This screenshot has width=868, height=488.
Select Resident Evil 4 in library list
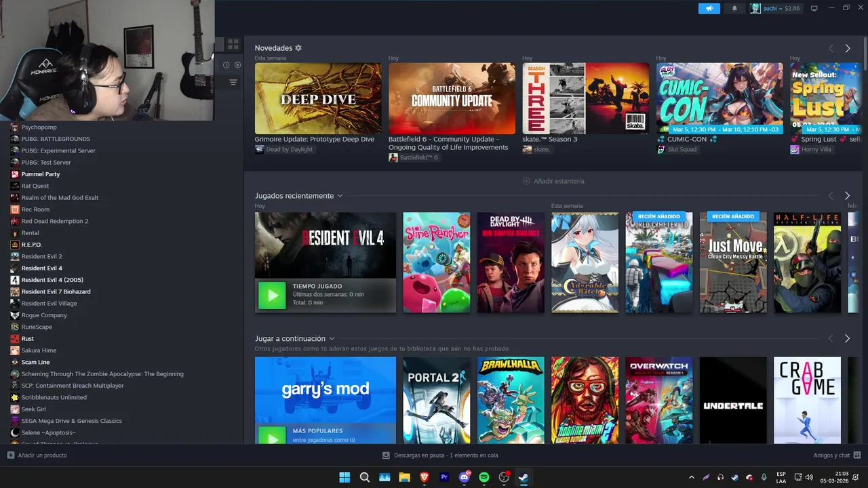(x=41, y=268)
